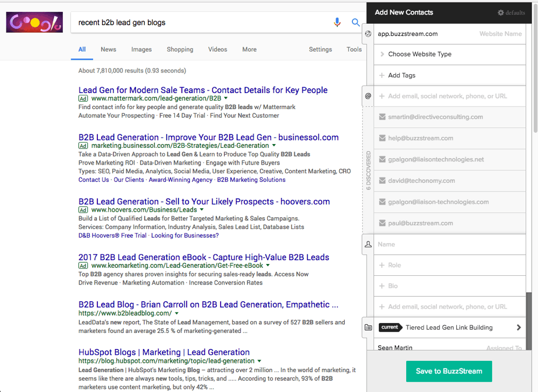This screenshot has width=538, height=392.
Task: Add discovered email paul@buzzstream.com
Action: tap(449, 223)
